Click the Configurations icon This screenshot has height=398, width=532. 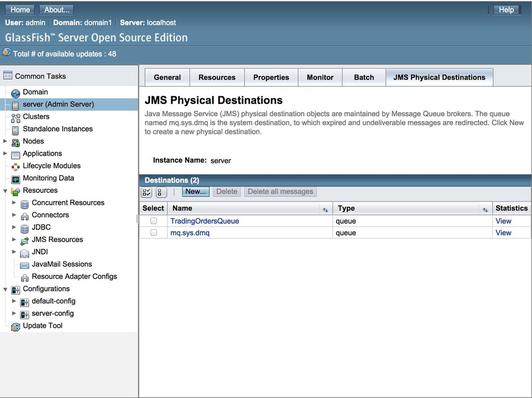tap(16, 290)
